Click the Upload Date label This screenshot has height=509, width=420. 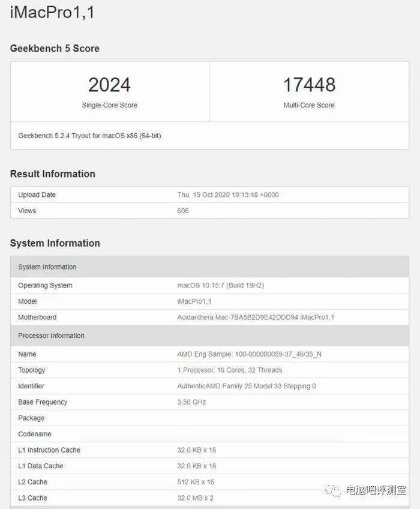click(37, 194)
